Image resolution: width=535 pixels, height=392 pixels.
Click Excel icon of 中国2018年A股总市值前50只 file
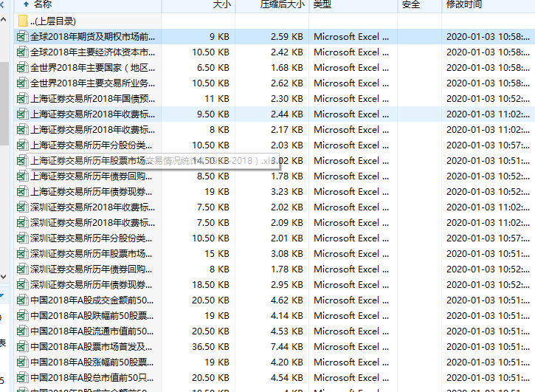(23, 378)
